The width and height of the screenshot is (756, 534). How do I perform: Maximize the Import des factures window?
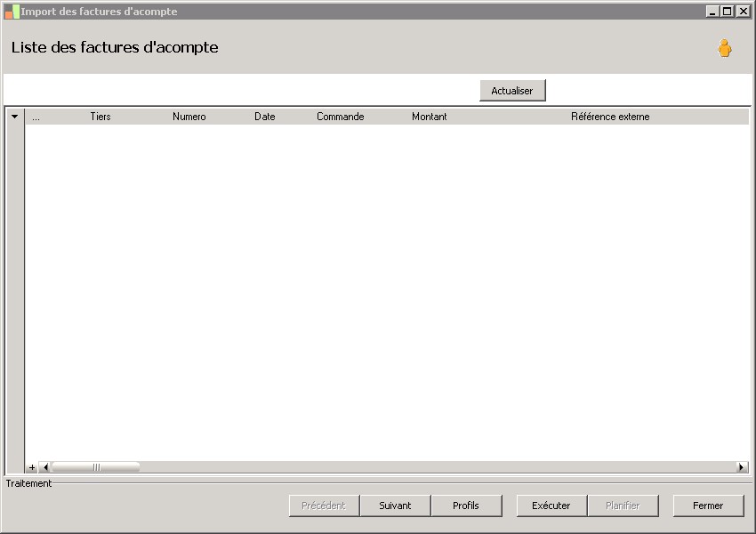coord(728,11)
